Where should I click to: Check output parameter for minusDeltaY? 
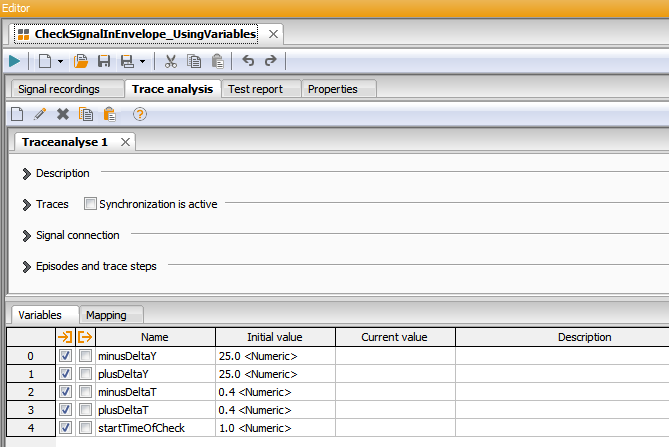pyautogui.click(x=85, y=355)
